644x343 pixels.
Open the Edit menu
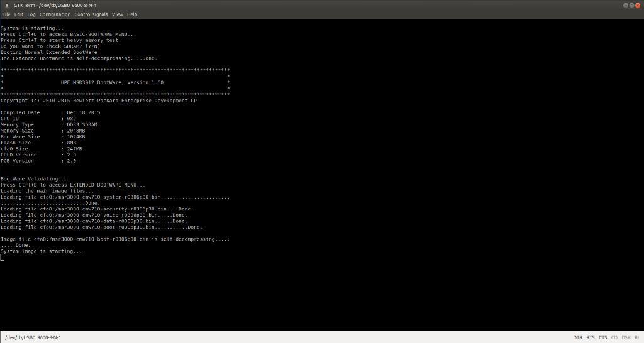[x=19, y=14]
